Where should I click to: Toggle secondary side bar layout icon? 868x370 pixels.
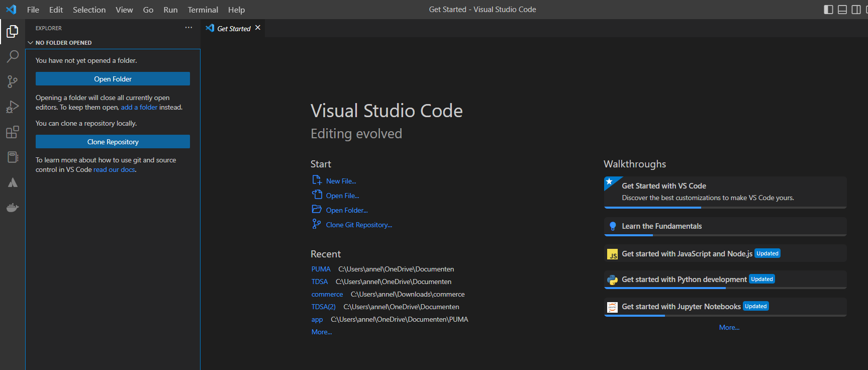pos(856,10)
